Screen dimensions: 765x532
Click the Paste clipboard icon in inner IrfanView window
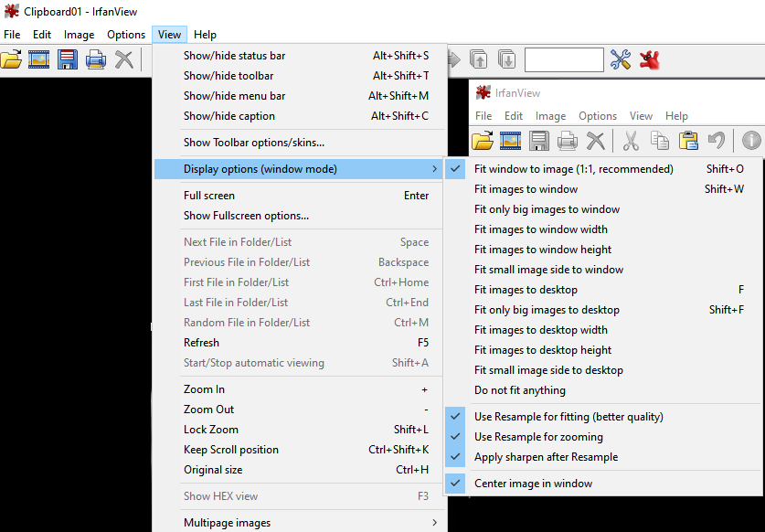click(x=688, y=141)
